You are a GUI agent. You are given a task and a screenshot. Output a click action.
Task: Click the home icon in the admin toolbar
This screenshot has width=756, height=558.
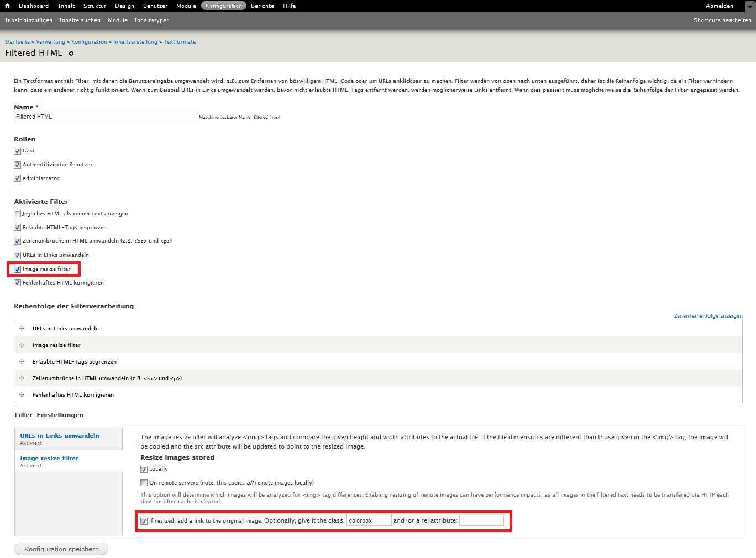pyautogui.click(x=8, y=6)
